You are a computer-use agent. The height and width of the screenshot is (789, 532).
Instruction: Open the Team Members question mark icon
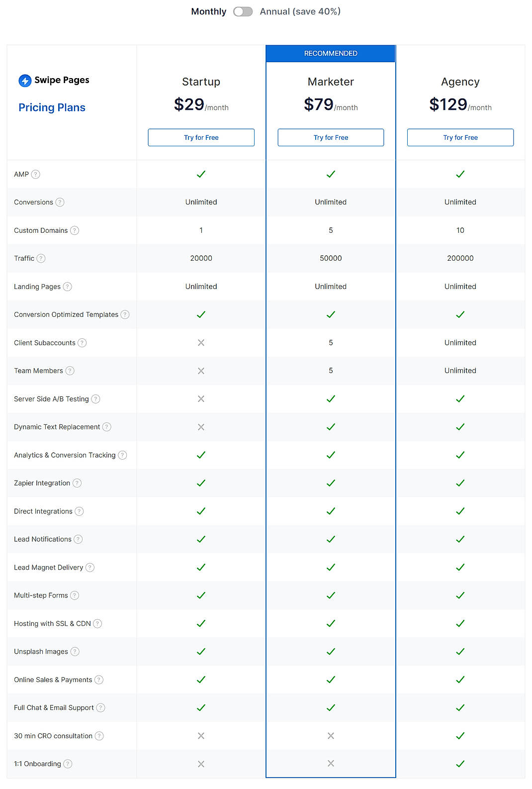point(70,371)
